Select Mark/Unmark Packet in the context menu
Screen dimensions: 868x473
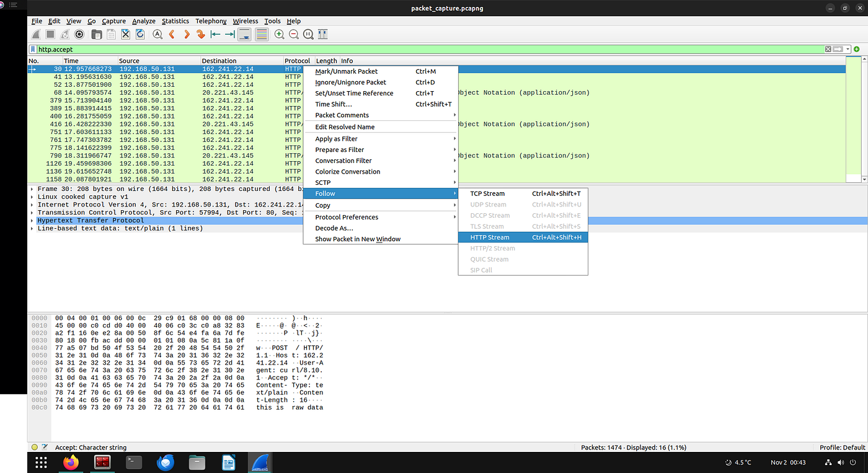pos(380,71)
